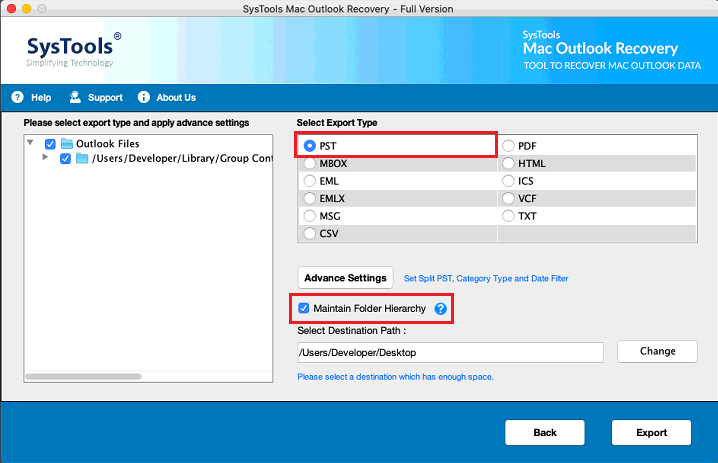This screenshot has height=463, width=718.
Task: Open the Support menu item
Action: click(105, 98)
